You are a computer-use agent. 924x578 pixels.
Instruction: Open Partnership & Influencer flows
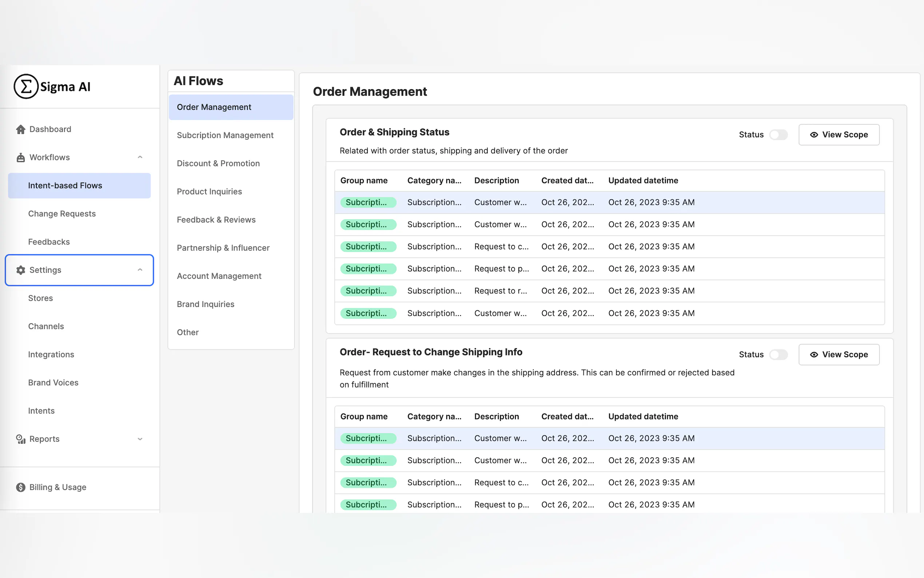[223, 248]
